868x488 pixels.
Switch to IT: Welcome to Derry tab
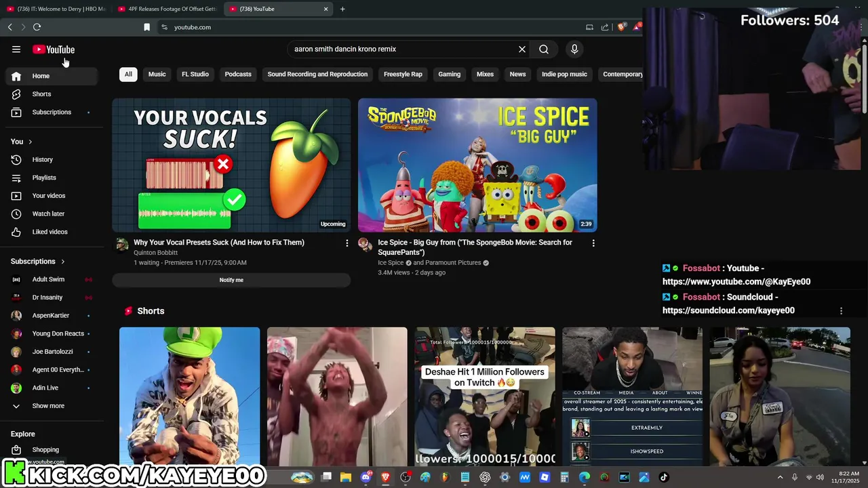pyautogui.click(x=56, y=9)
